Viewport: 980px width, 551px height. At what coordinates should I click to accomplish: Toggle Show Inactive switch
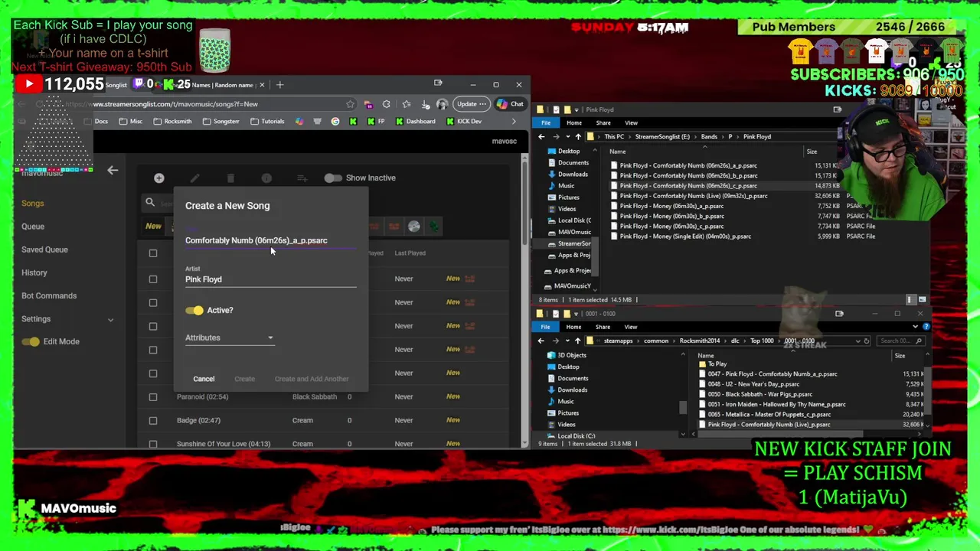tap(332, 178)
